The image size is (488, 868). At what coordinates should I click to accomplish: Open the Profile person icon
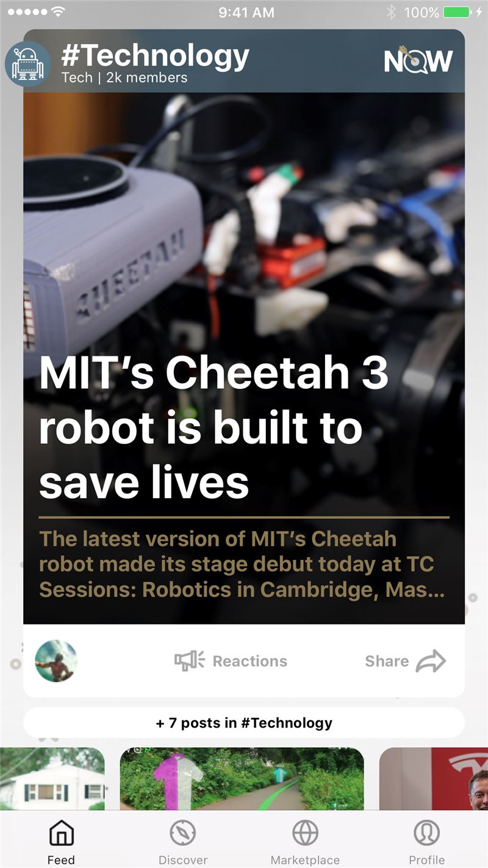427,833
